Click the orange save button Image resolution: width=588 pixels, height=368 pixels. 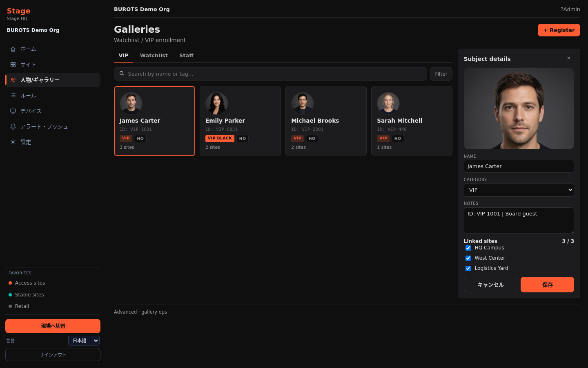click(547, 285)
